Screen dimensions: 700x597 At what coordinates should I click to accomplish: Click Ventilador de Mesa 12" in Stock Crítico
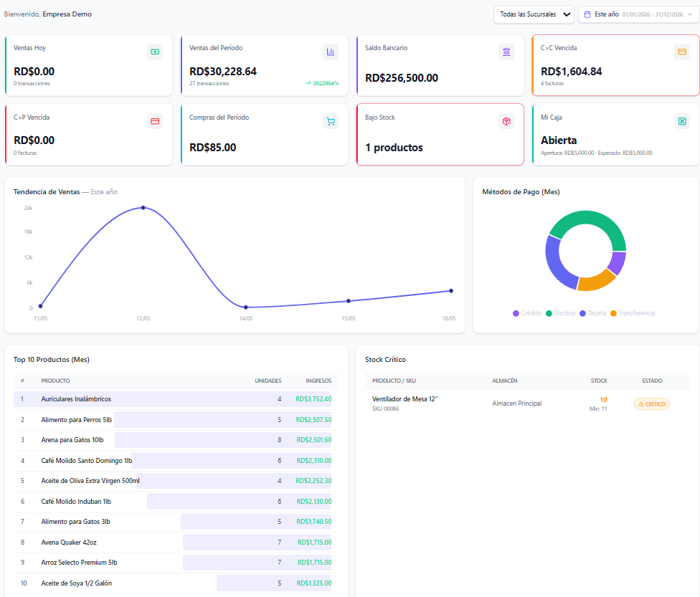point(405,399)
